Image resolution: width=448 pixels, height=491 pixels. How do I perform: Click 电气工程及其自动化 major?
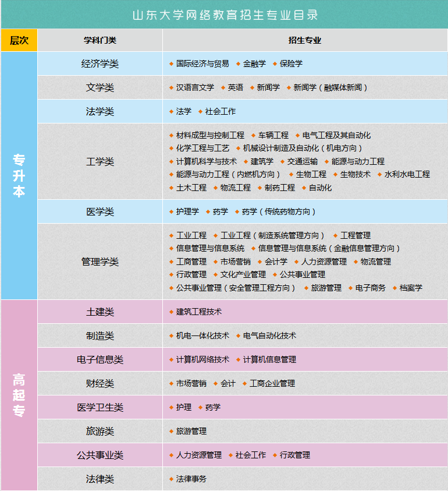[x=336, y=135]
